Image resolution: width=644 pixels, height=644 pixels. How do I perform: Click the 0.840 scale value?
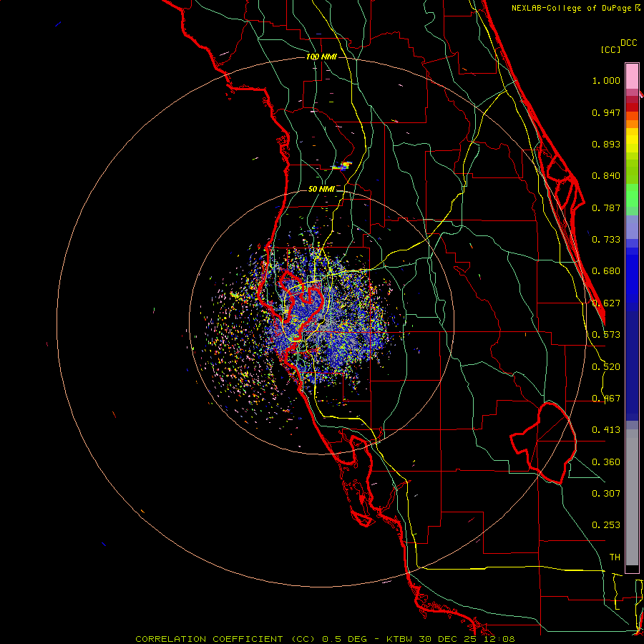point(606,176)
